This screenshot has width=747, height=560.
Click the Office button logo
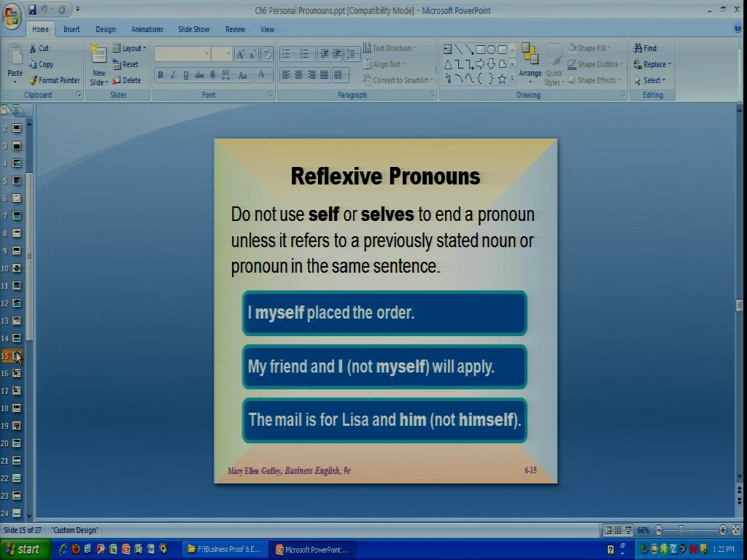pyautogui.click(x=12, y=15)
